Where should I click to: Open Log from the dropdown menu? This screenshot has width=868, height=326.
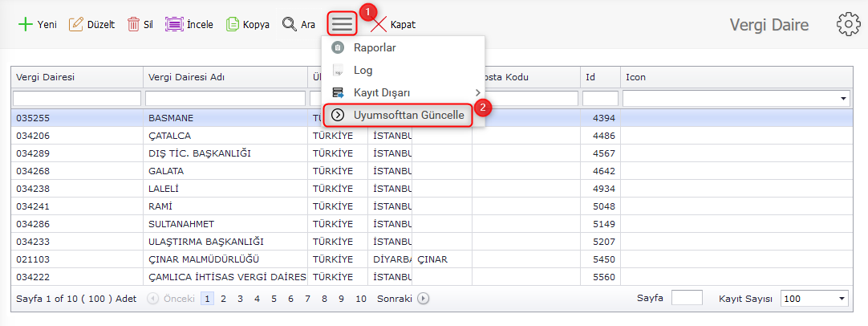363,71
